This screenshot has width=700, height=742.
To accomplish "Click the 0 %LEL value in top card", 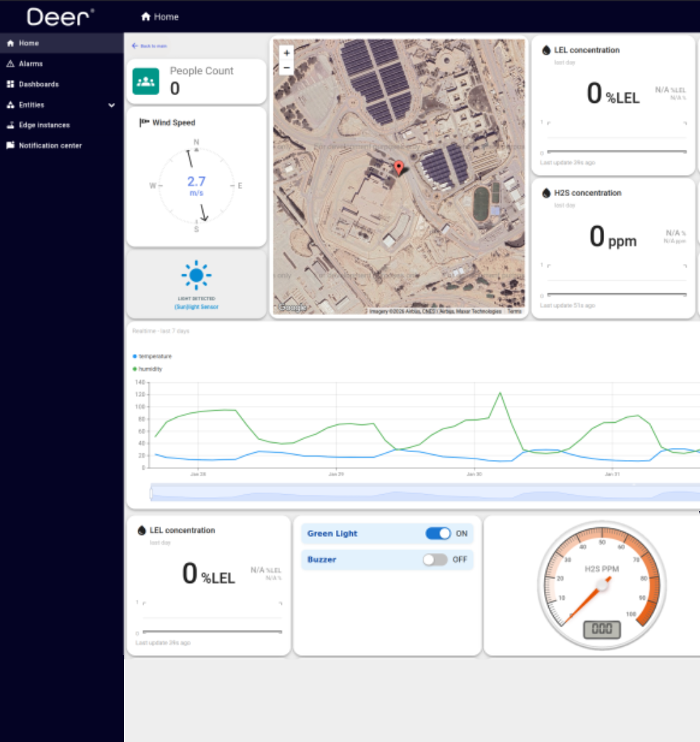I will click(x=613, y=94).
